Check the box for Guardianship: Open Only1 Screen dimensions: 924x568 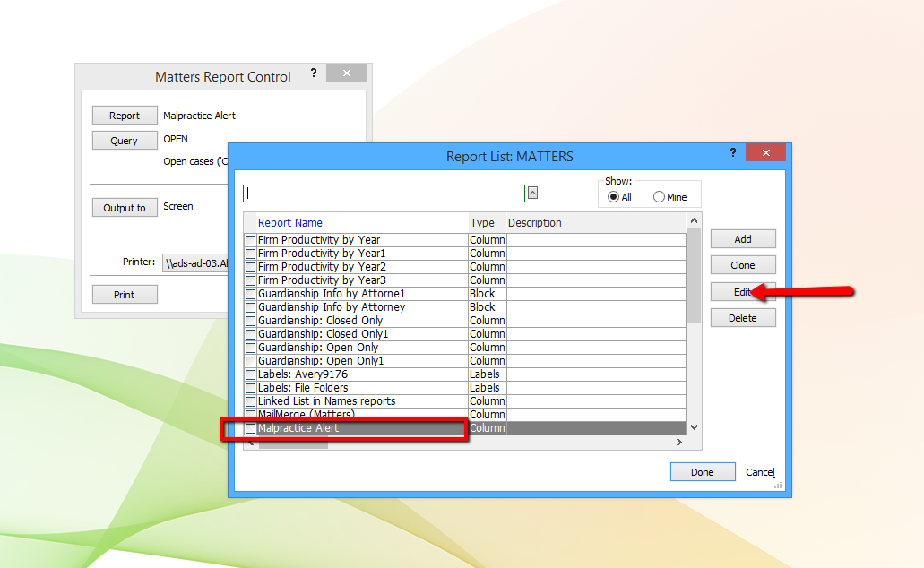[x=250, y=361]
